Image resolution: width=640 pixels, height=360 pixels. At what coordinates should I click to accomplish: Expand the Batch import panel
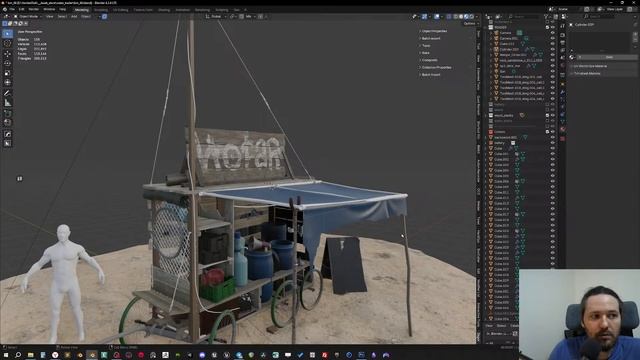click(x=430, y=75)
